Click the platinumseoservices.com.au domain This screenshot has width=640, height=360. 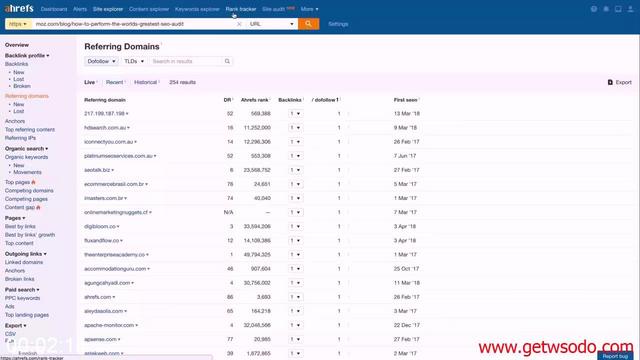(118, 156)
